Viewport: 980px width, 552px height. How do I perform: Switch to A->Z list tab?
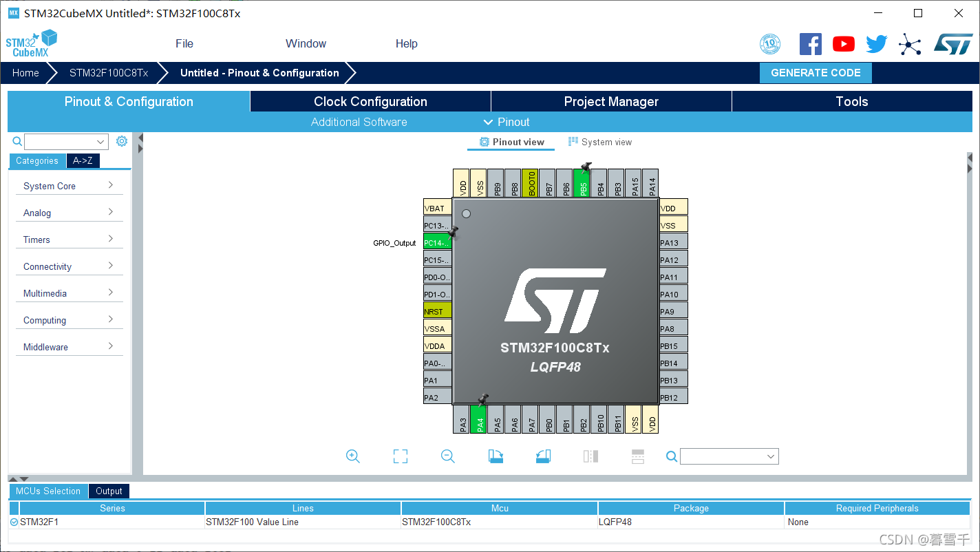[83, 160]
